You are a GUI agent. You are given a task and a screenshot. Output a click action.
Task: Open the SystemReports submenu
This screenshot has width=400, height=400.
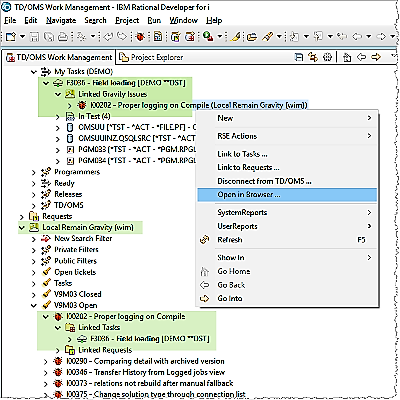(287, 212)
